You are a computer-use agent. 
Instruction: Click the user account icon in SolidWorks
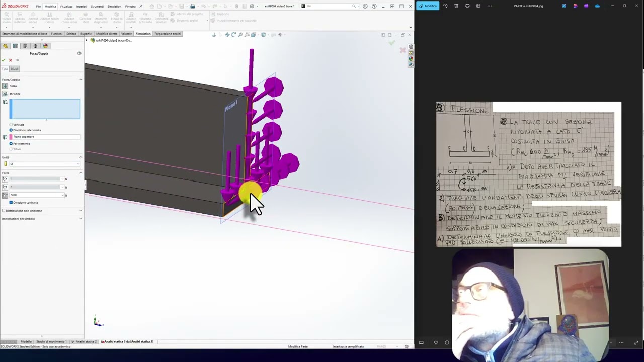click(x=365, y=6)
